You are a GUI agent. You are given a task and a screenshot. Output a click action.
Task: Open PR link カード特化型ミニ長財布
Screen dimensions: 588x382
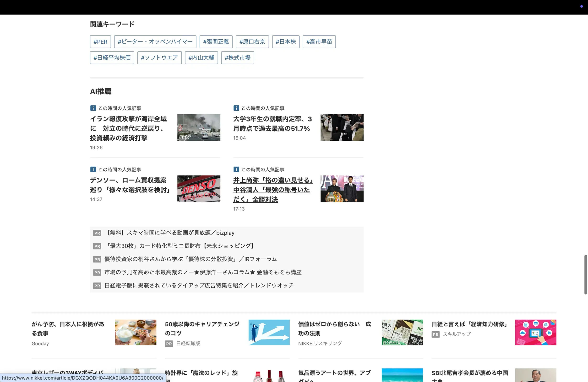pyautogui.click(x=180, y=246)
